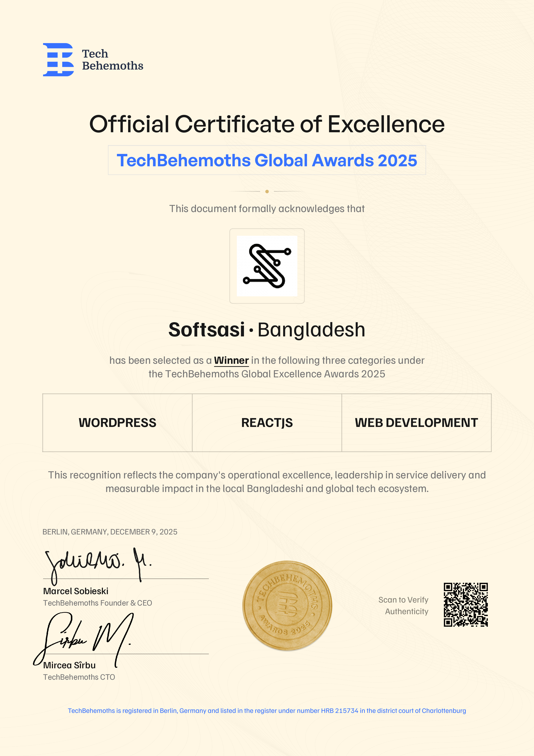Screen dimensions: 534x756
Task: Click Mircea Sîrbu's signature
Action: coord(84,639)
